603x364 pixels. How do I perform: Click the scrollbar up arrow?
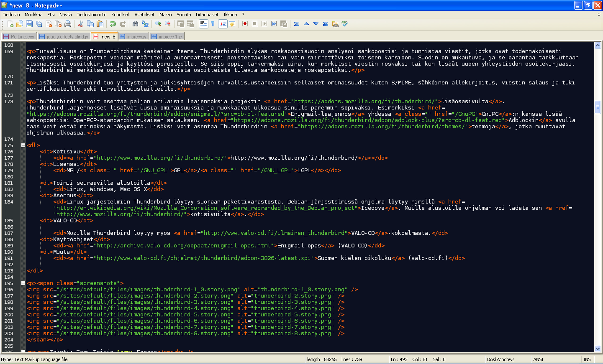point(598,45)
